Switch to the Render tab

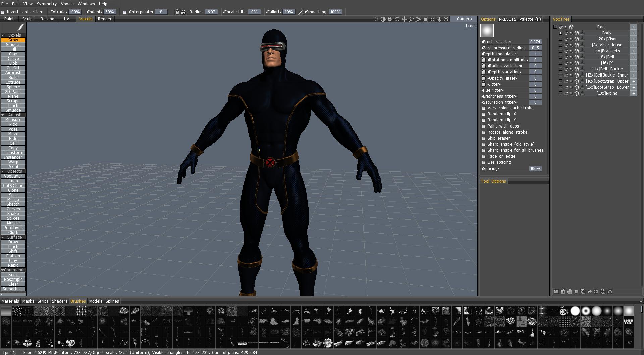pos(104,19)
